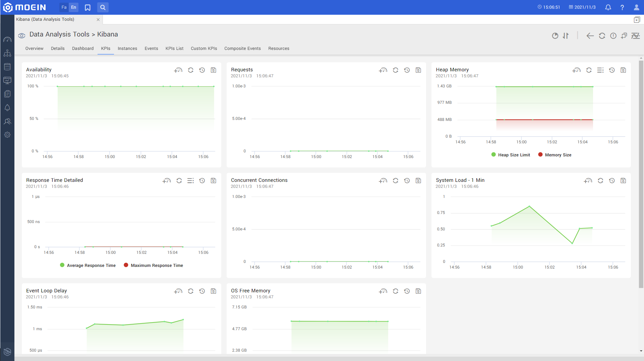Open the help question mark icon
644x361 pixels.
622,7
